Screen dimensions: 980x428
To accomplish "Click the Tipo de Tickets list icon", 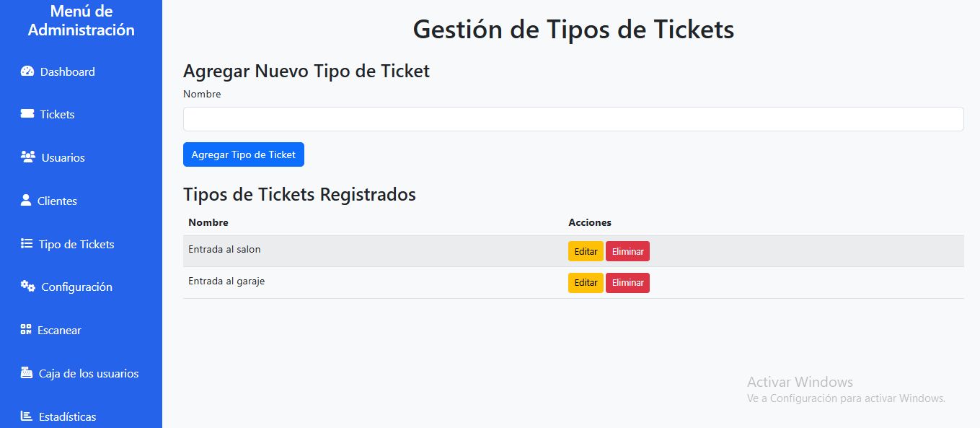I will [x=27, y=243].
